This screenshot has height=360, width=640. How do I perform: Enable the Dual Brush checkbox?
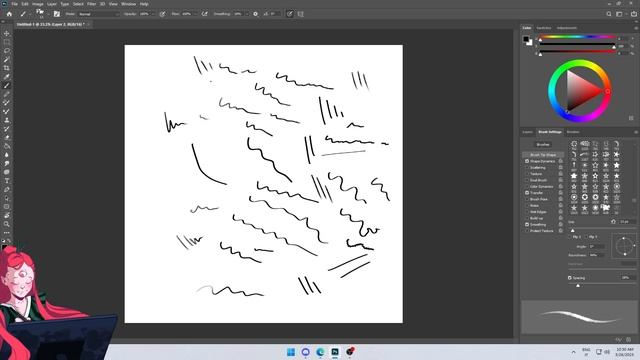click(x=527, y=180)
